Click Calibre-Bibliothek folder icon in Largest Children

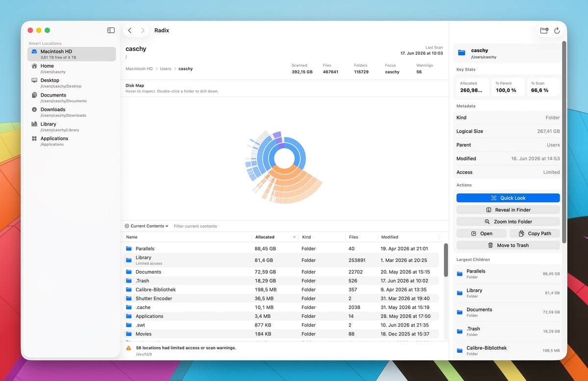460,351
